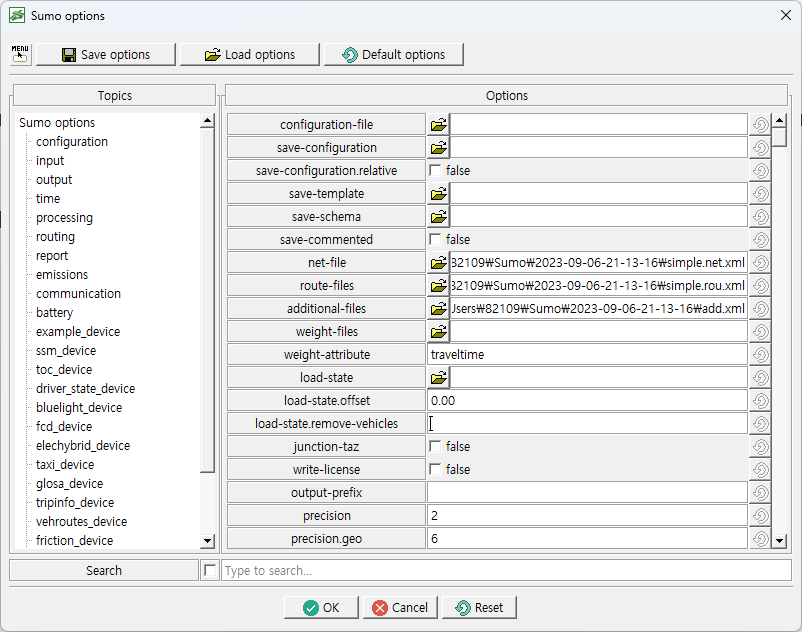Open file browser for weight-files
This screenshot has height=632, width=802.
438,331
